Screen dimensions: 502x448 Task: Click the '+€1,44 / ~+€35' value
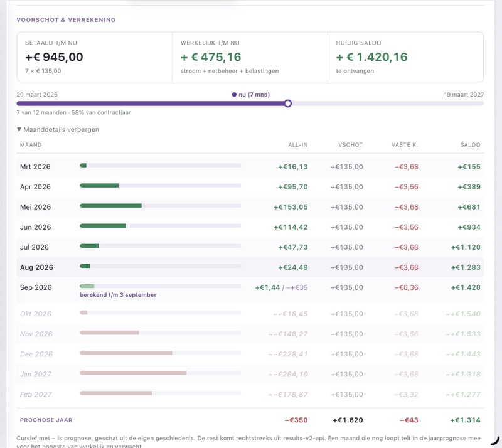pos(281,287)
